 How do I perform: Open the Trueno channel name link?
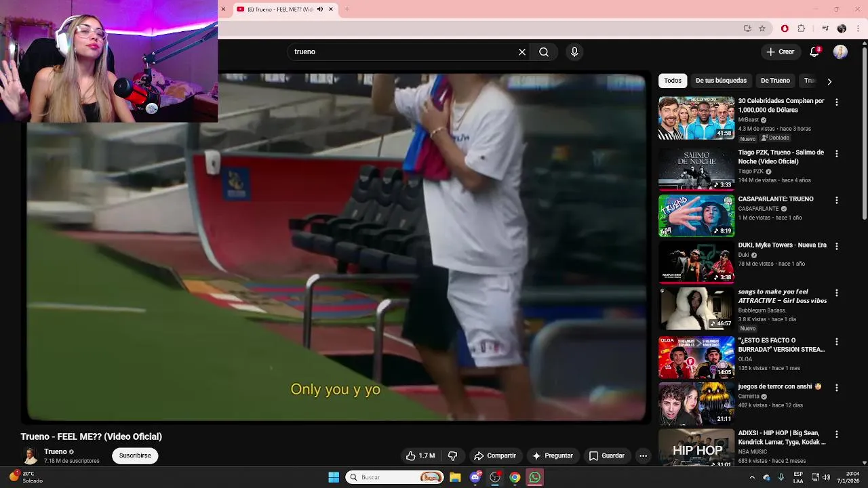coord(56,451)
